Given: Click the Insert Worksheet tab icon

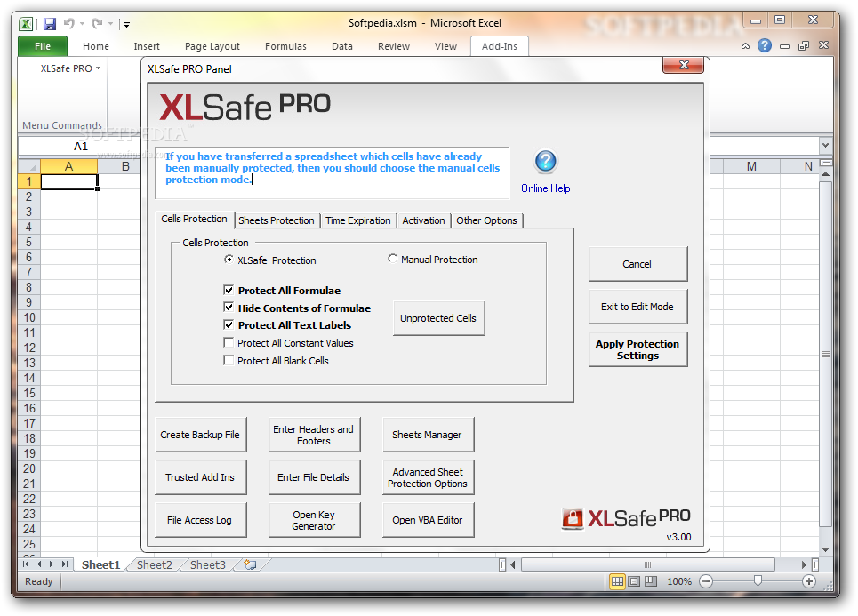Looking at the screenshot, I should (x=250, y=564).
